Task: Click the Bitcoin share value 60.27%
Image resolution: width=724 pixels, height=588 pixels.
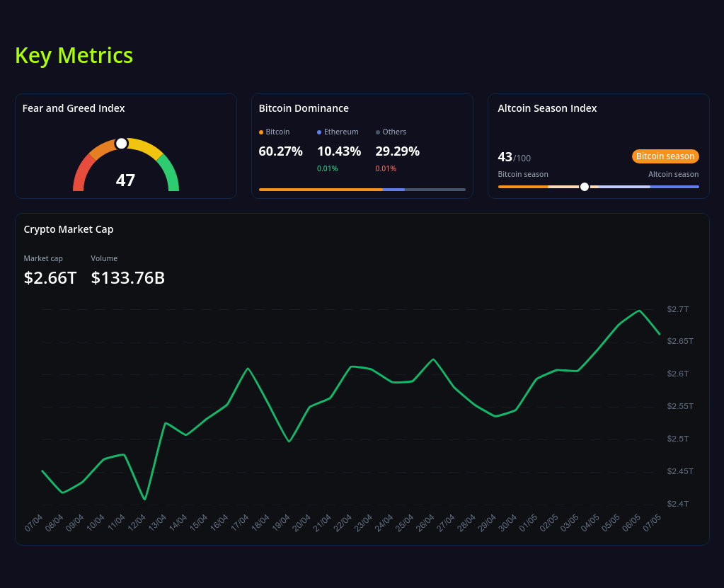Action: pyautogui.click(x=280, y=151)
